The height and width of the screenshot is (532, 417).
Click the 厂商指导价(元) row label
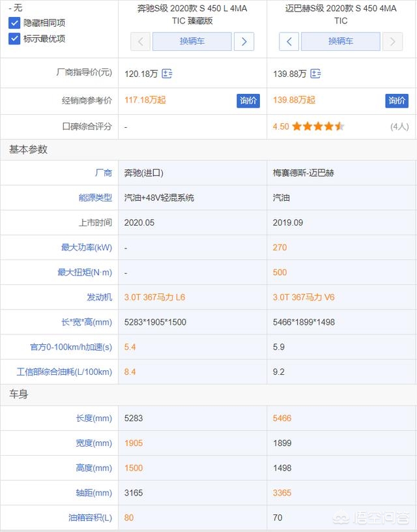pos(84,72)
